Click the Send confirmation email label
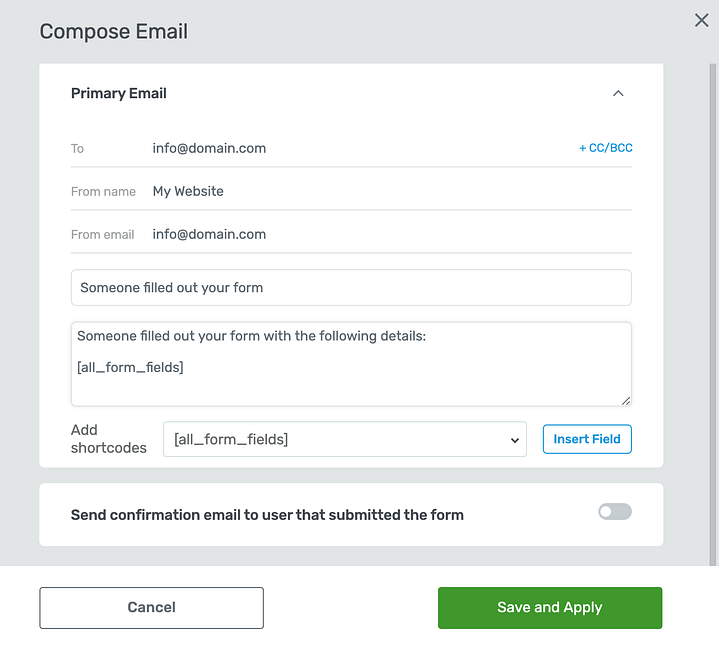The image size is (719, 647). coord(267,515)
